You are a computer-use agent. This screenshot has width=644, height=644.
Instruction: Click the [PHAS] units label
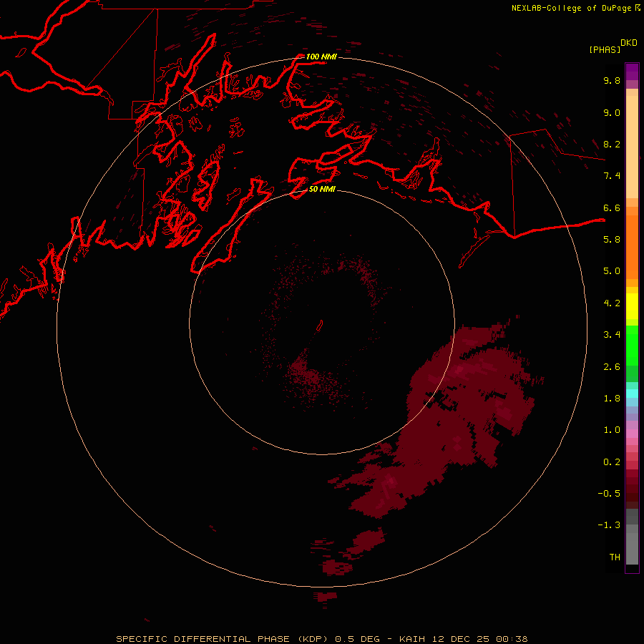[x=605, y=50]
